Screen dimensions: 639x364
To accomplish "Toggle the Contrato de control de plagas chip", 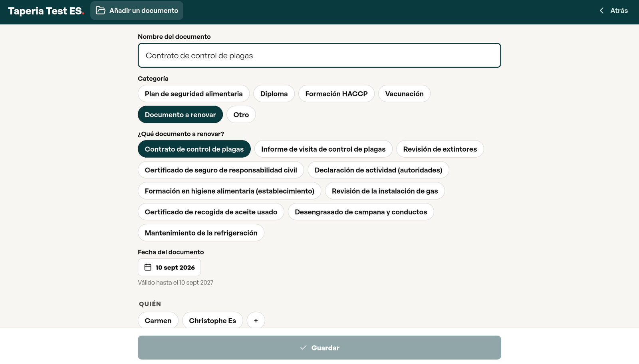I will click(x=194, y=149).
